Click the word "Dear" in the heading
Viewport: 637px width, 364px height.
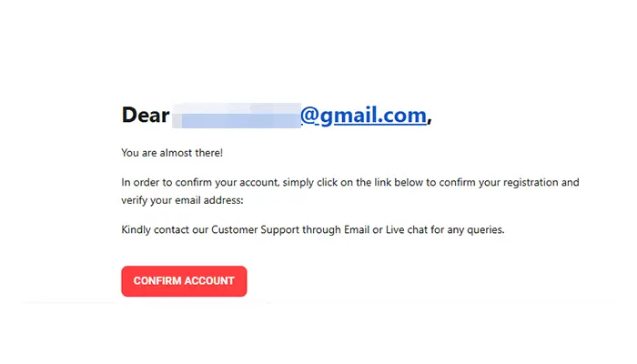click(146, 115)
